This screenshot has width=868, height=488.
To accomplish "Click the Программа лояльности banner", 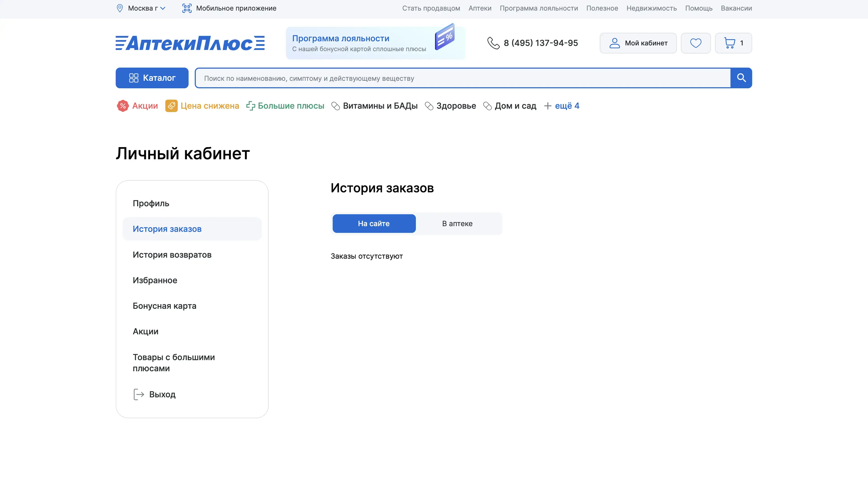I will click(375, 43).
